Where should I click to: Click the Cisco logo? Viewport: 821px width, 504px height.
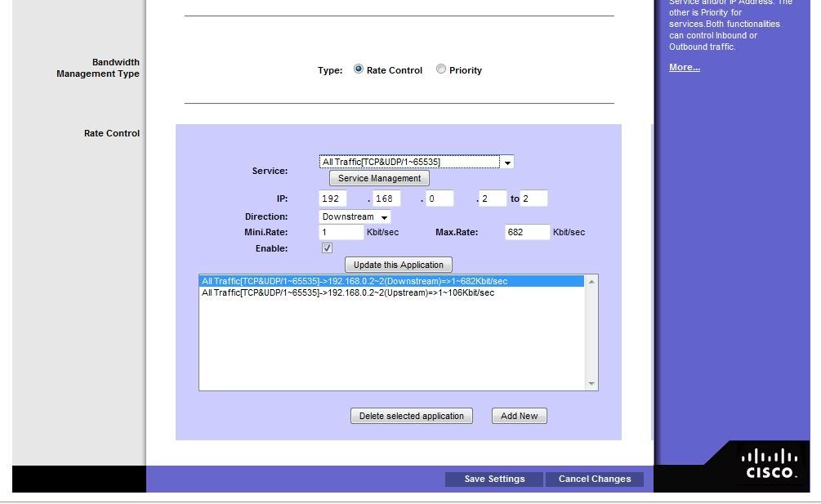point(770,464)
